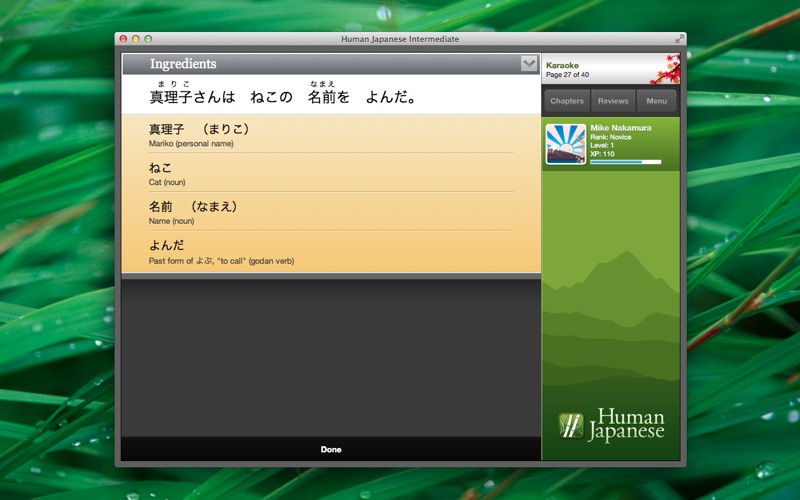Click the Human Japanese logo icon
This screenshot has height=500, width=800.
[570, 425]
